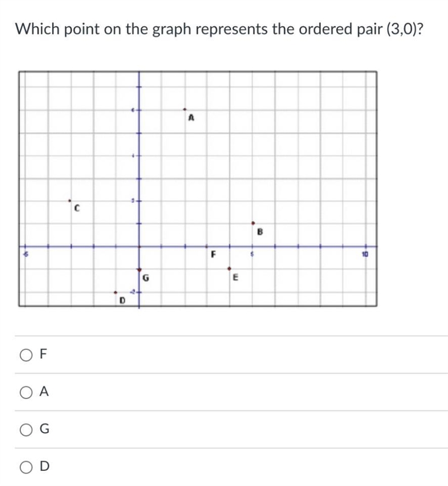Click point A on the graph
This screenshot has height=486, width=448.
tap(185, 109)
